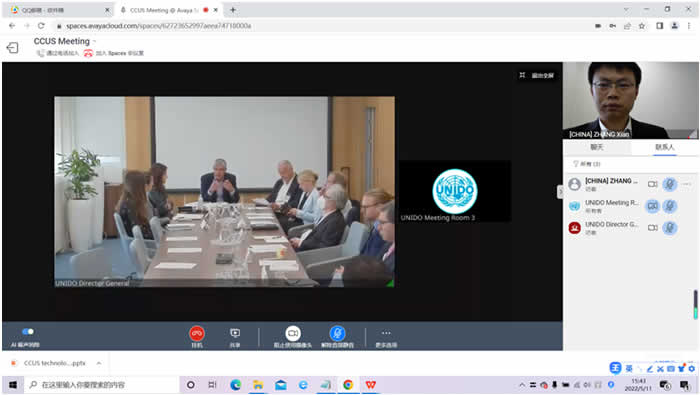Screen dimensions: 700x395
Task: Open input method toolbar settings gear
Action: point(692,369)
